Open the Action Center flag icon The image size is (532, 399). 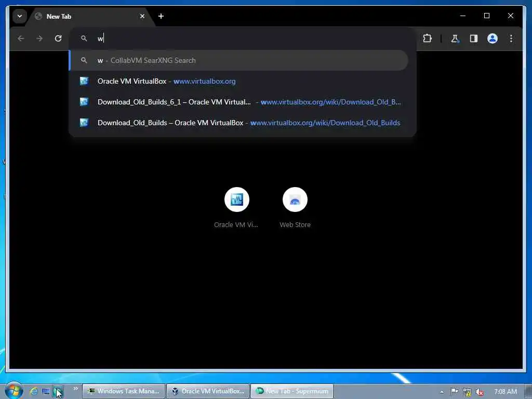454,392
